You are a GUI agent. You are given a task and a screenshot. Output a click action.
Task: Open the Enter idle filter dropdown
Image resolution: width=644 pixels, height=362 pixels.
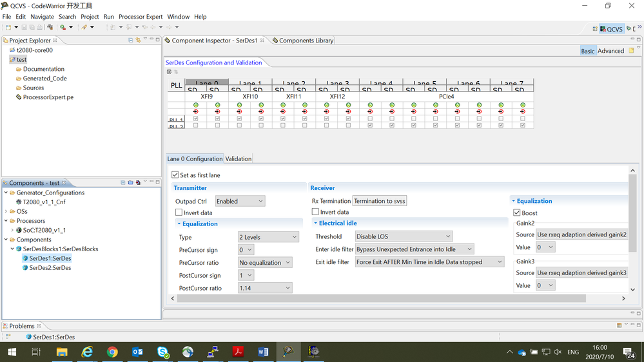(x=415, y=249)
